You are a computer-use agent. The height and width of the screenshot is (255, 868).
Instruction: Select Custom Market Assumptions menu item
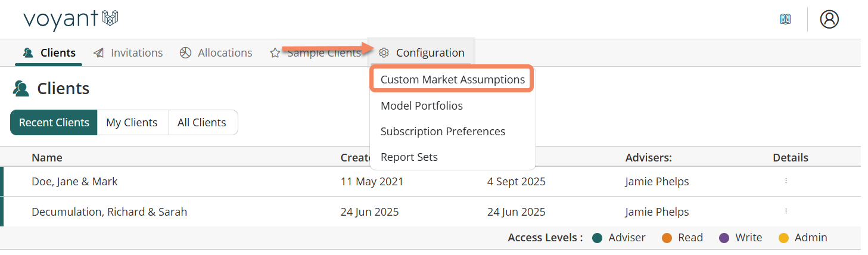click(452, 80)
